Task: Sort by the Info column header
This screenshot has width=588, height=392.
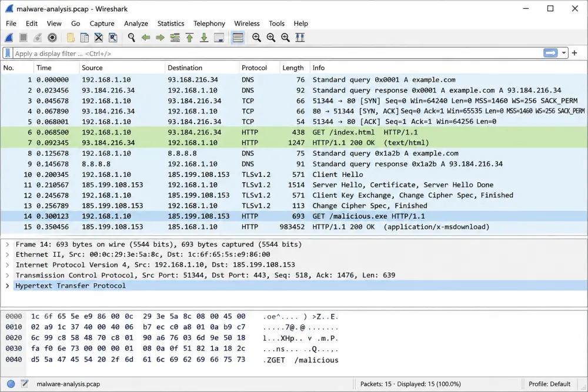Action: click(x=449, y=68)
